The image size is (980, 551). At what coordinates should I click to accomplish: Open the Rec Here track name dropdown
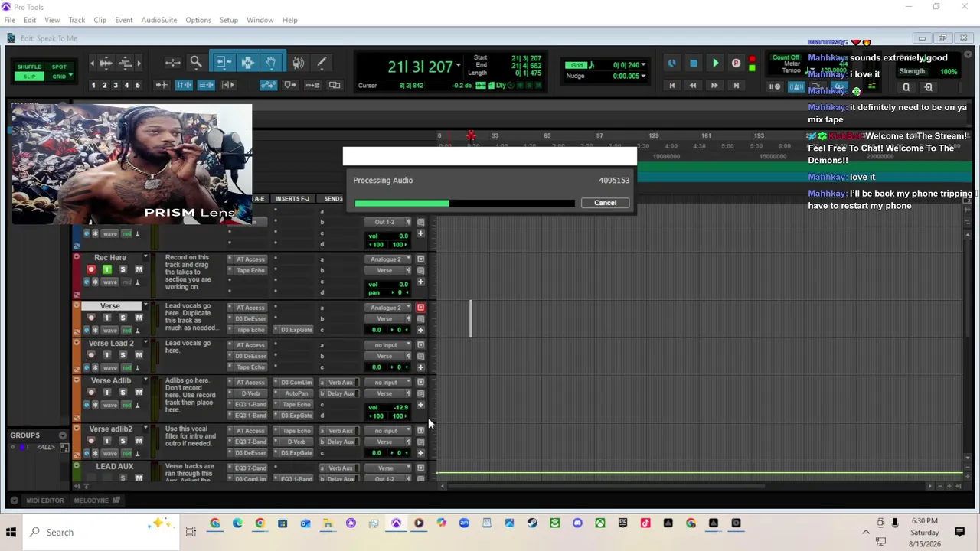pyautogui.click(x=145, y=258)
